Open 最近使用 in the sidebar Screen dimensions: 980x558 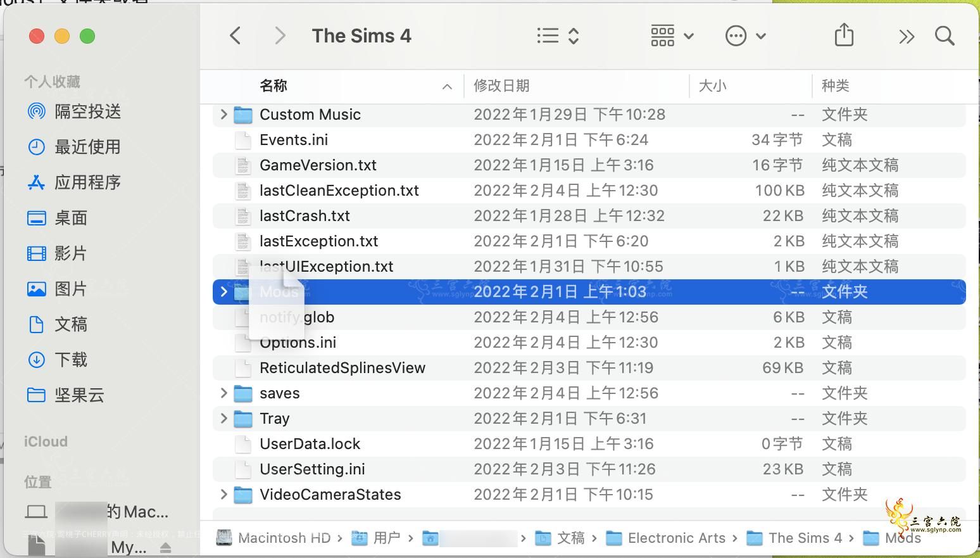tap(74, 147)
